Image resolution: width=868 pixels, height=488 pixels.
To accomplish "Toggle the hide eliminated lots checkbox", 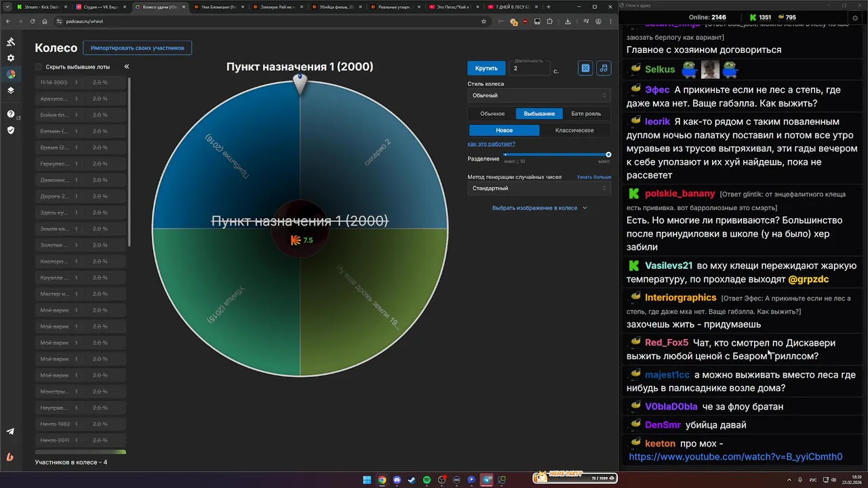I will pyautogui.click(x=39, y=67).
